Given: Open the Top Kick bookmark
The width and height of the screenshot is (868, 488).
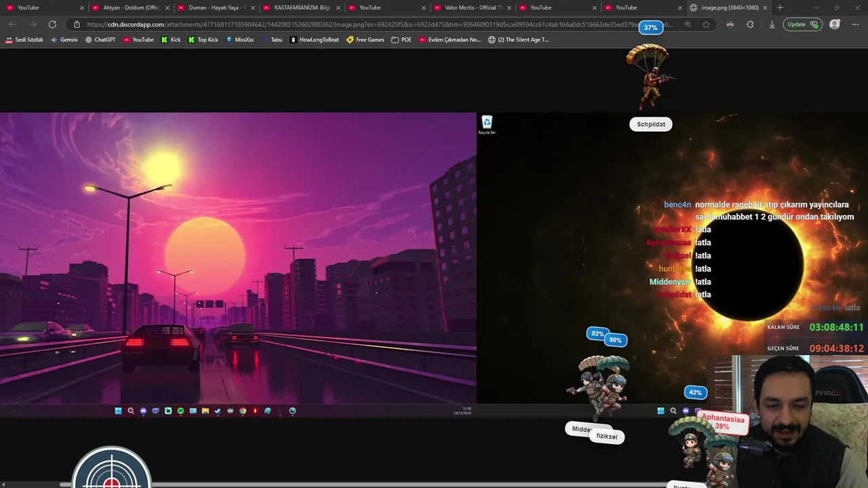Looking at the screenshot, I should 203,39.
